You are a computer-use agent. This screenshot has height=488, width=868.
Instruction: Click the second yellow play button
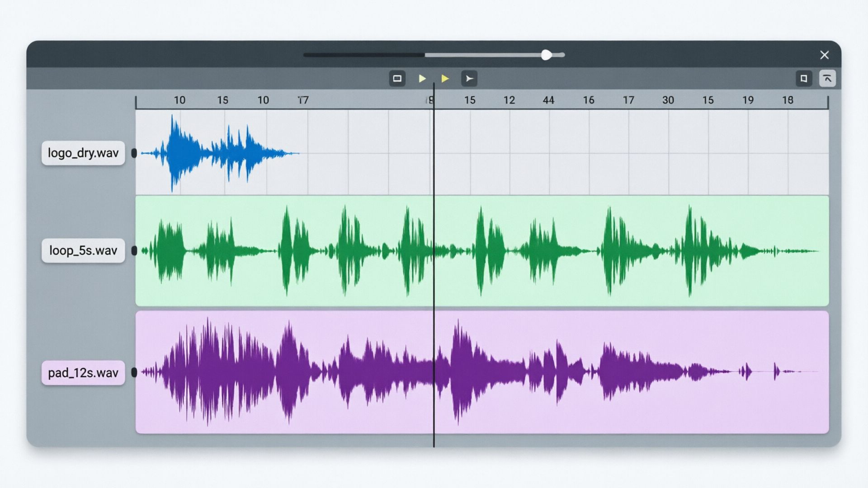pos(445,79)
